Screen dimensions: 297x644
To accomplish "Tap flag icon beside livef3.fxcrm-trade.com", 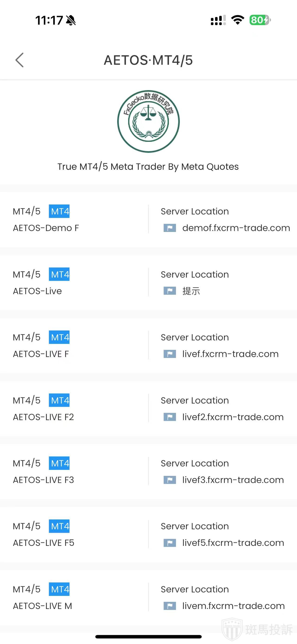I will click(170, 480).
